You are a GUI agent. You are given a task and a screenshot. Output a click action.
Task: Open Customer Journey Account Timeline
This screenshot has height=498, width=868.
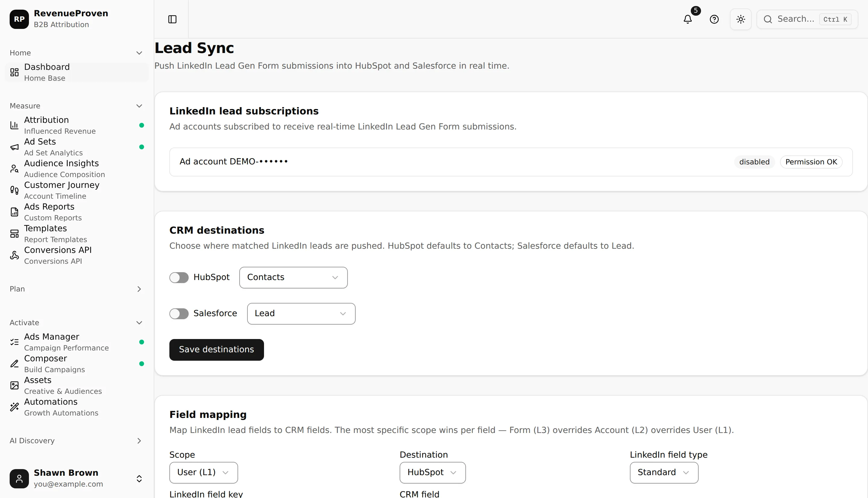point(77,190)
